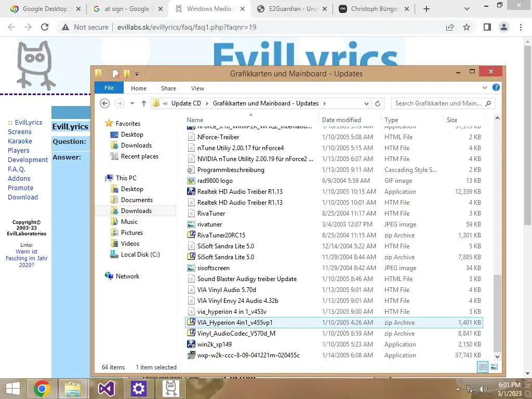Screen dimensions: 532x399
Task: Open recent locations dropdown arrow
Action: point(132,103)
